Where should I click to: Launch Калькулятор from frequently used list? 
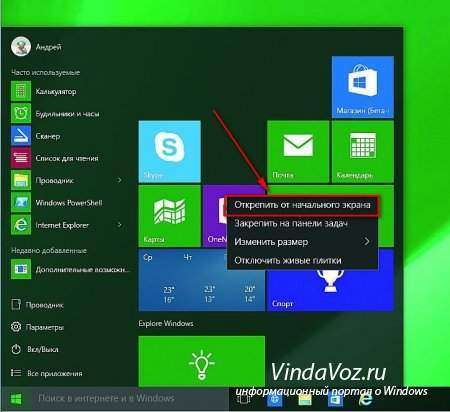click(x=67, y=91)
